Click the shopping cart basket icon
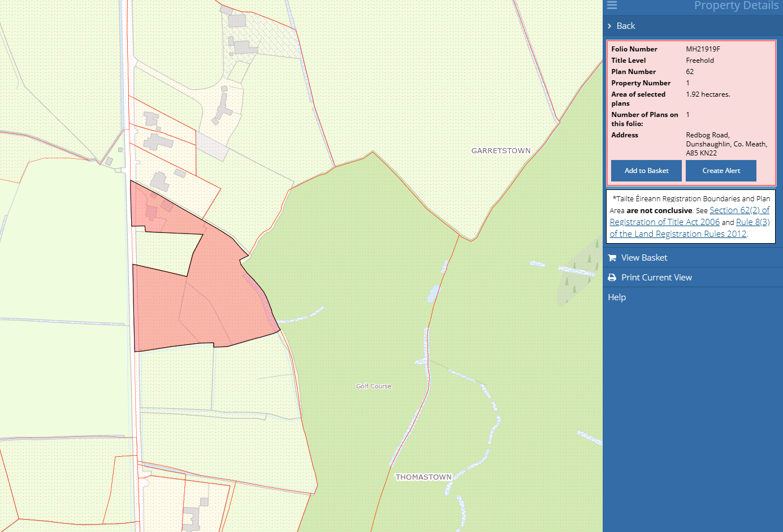 click(x=612, y=258)
